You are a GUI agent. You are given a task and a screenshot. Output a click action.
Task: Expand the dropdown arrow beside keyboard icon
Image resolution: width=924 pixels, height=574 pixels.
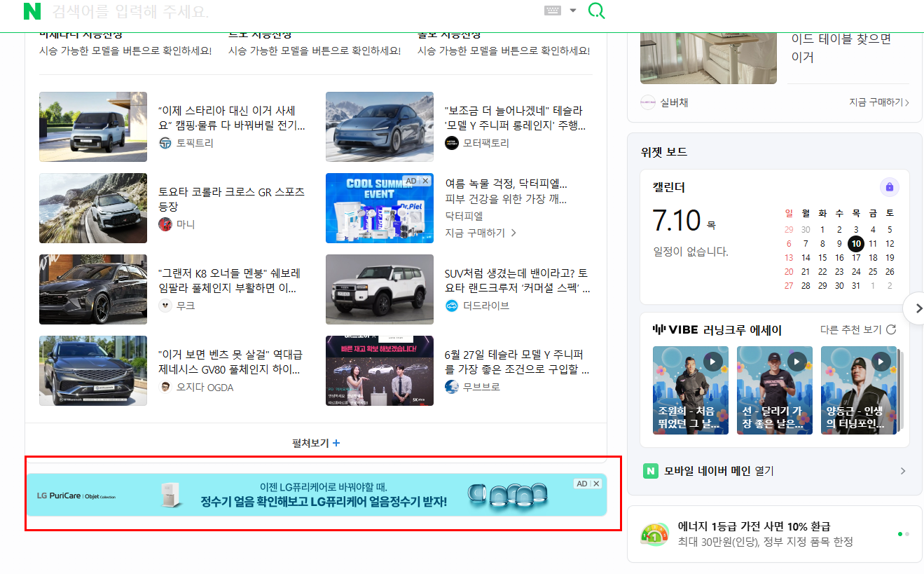(573, 11)
